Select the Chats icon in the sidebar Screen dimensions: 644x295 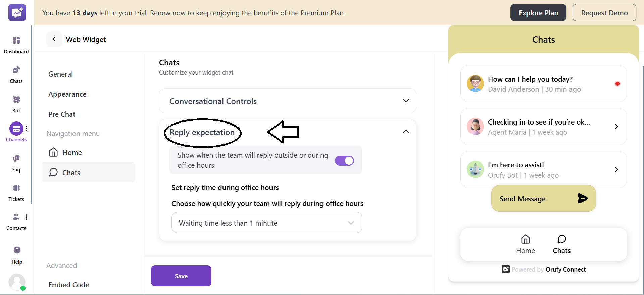[x=16, y=74]
